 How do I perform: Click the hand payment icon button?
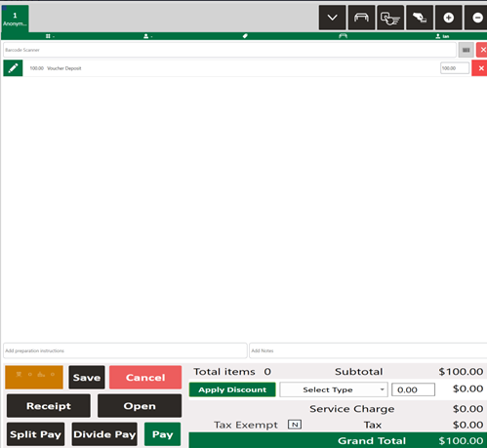coord(420,18)
